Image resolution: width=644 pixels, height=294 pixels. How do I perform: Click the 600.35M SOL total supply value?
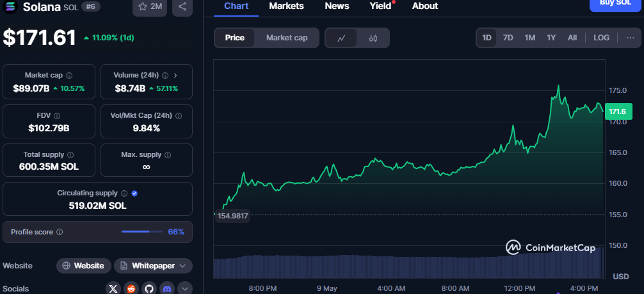click(x=49, y=167)
